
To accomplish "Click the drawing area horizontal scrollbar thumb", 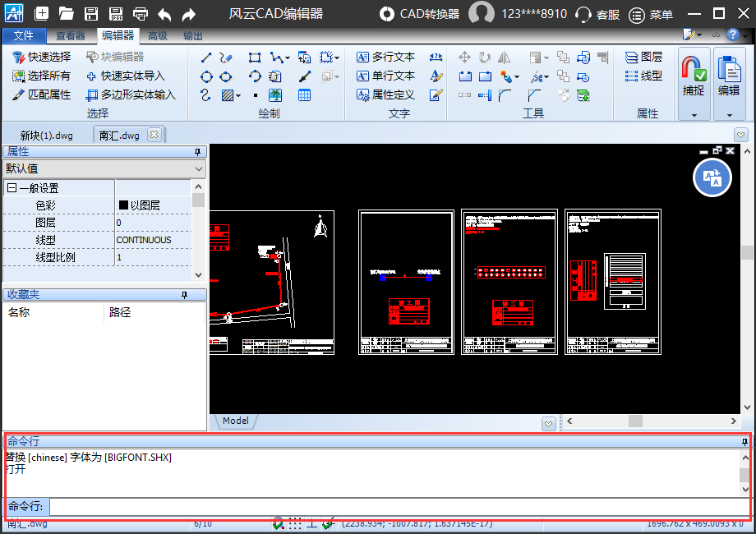I will coord(635,421).
